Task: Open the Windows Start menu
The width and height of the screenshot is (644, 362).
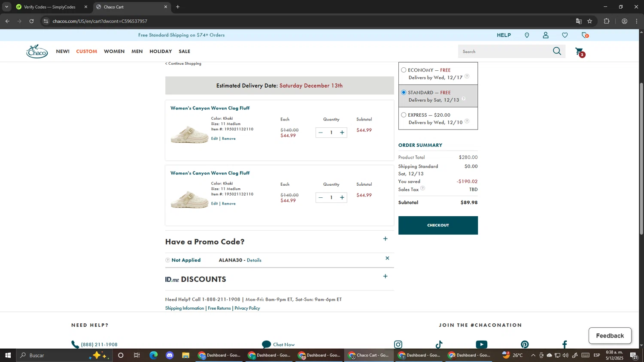Action: [8, 355]
